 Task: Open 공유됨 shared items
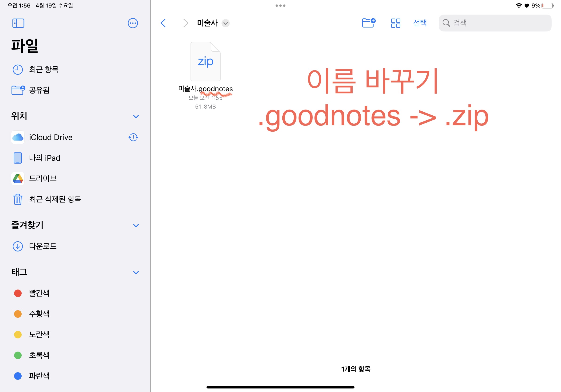click(39, 90)
